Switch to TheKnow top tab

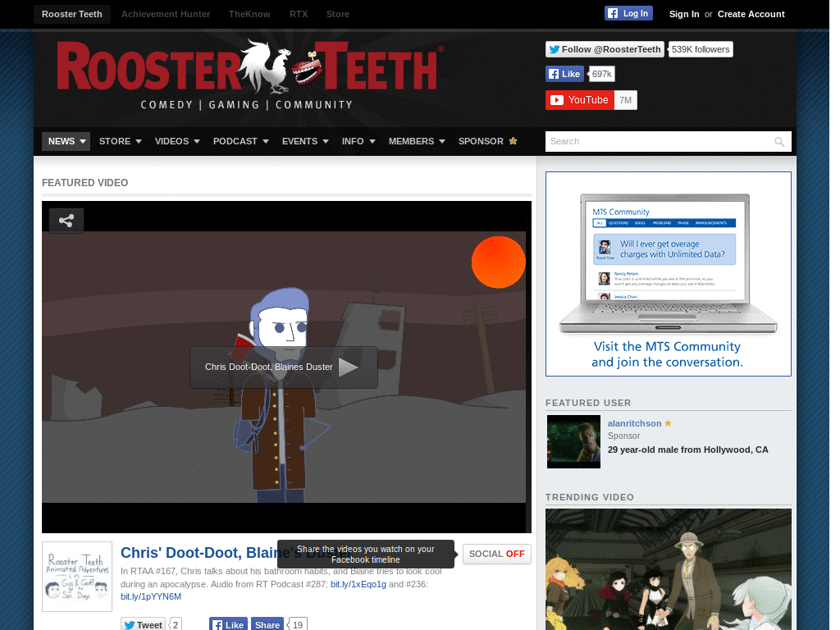click(x=249, y=14)
